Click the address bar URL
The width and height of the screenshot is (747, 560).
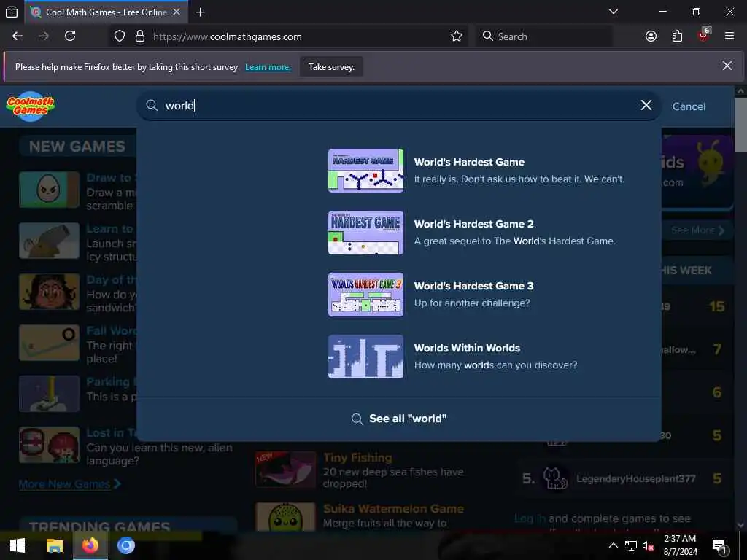pyautogui.click(x=228, y=36)
